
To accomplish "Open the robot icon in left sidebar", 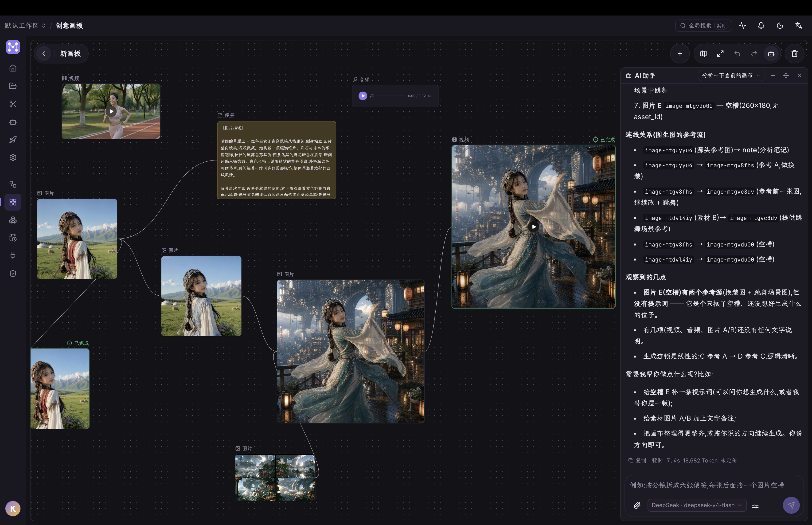I will pyautogui.click(x=13, y=122).
